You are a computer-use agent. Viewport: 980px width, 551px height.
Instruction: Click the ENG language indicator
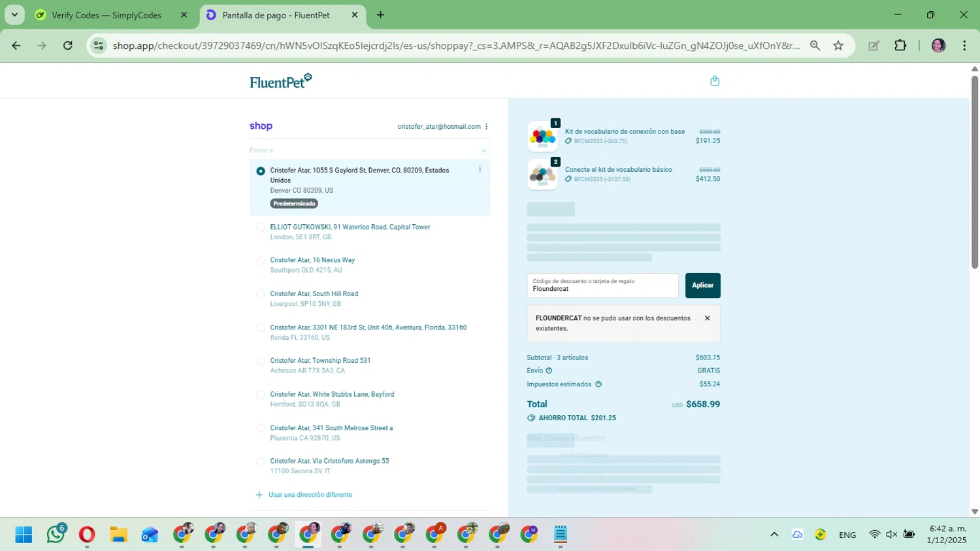click(x=847, y=535)
